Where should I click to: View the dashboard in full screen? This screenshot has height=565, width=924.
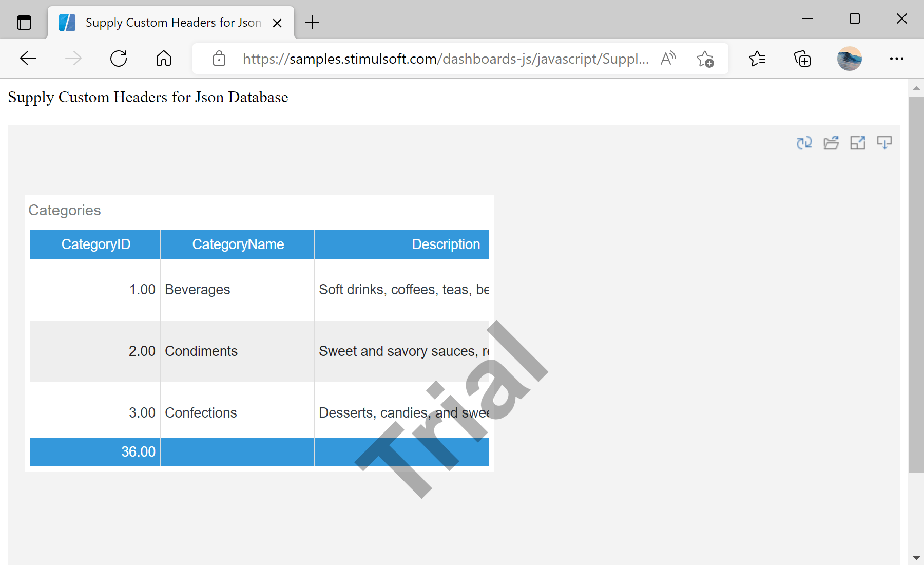coord(858,143)
